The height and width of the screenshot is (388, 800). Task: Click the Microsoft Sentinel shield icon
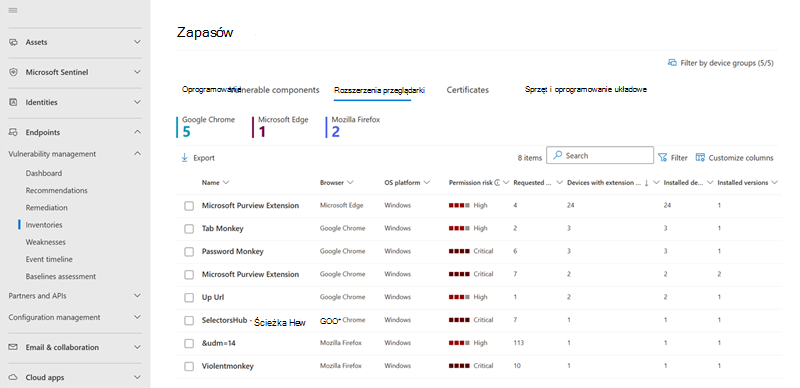(x=14, y=72)
